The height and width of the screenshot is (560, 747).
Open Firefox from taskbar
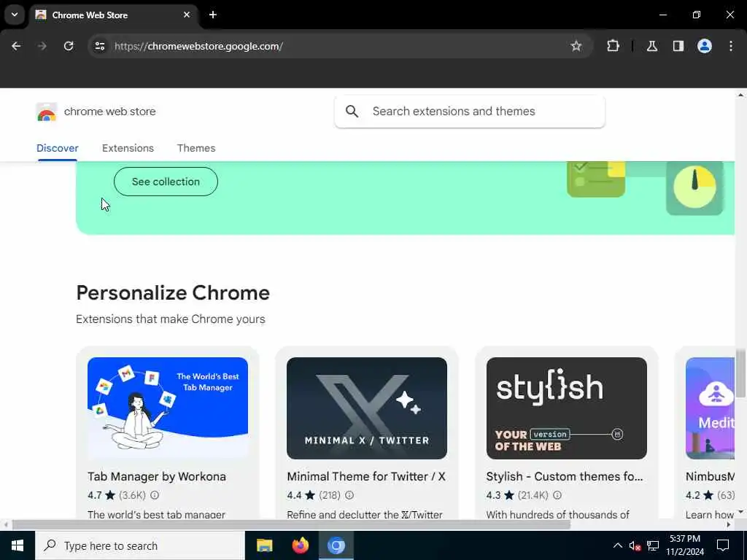click(x=300, y=545)
